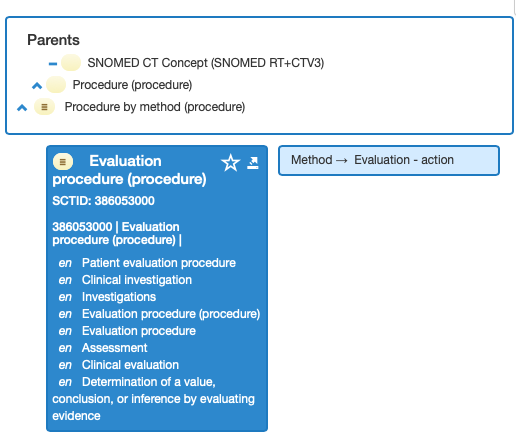The height and width of the screenshot is (437, 516).
Task: Click the Patient evaluation procedure synonym
Action: pos(159,263)
